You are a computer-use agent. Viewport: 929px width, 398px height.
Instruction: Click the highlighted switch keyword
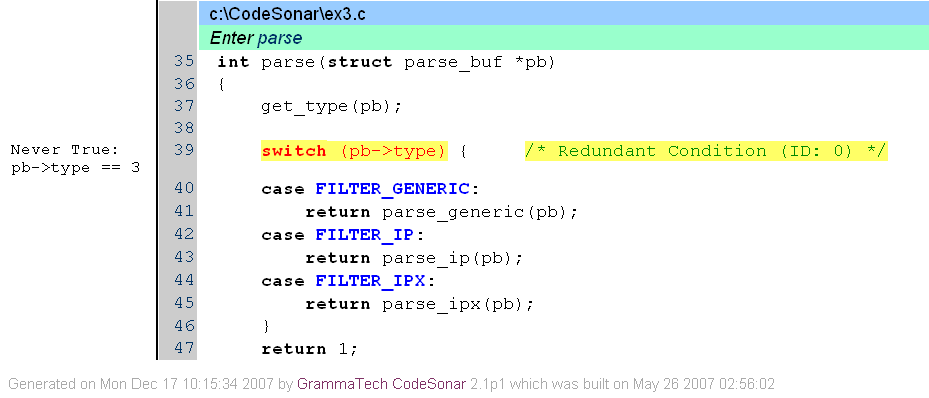pyautogui.click(x=294, y=151)
